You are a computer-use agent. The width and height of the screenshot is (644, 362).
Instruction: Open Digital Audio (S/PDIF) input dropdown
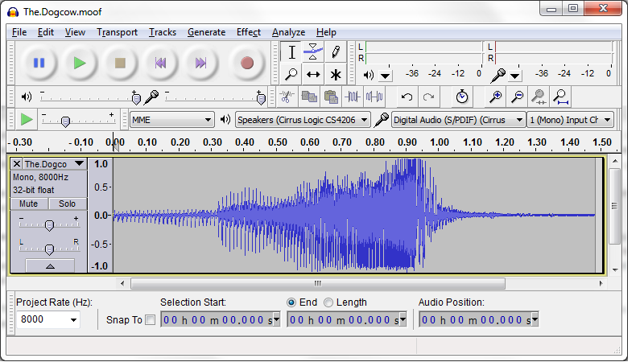[458, 120]
